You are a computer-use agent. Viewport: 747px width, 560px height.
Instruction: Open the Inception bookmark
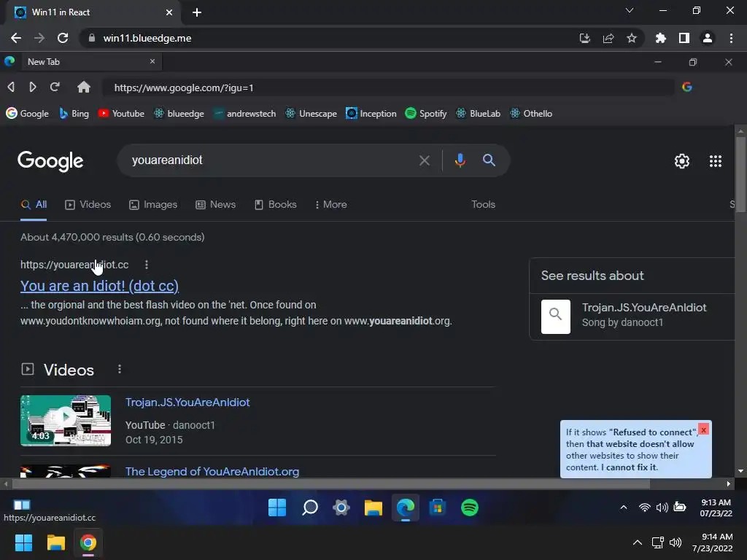371,113
